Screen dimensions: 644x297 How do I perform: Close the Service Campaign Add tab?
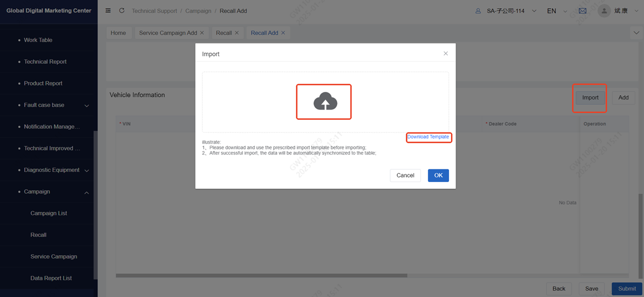202,33
